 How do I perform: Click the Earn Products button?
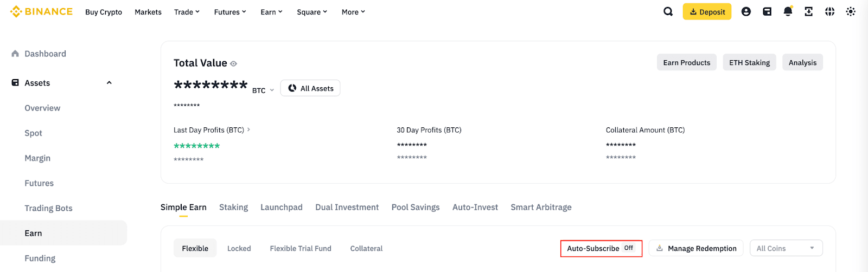(686, 62)
